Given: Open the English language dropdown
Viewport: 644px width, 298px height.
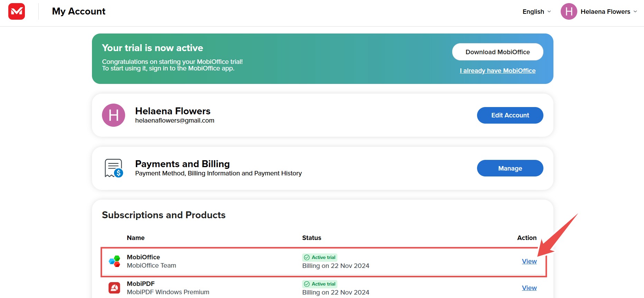Looking at the screenshot, I should point(536,12).
